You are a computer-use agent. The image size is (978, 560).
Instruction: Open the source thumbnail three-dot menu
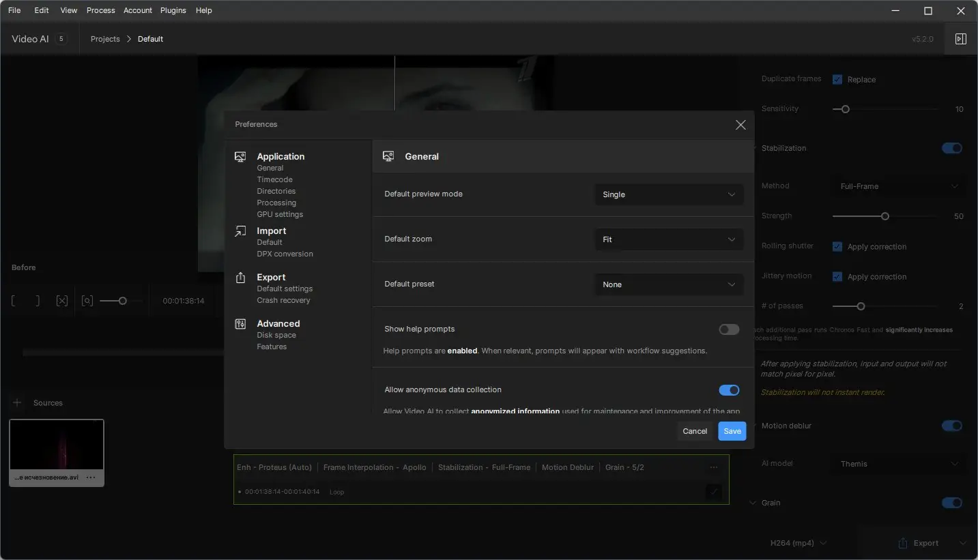coord(91,477)
